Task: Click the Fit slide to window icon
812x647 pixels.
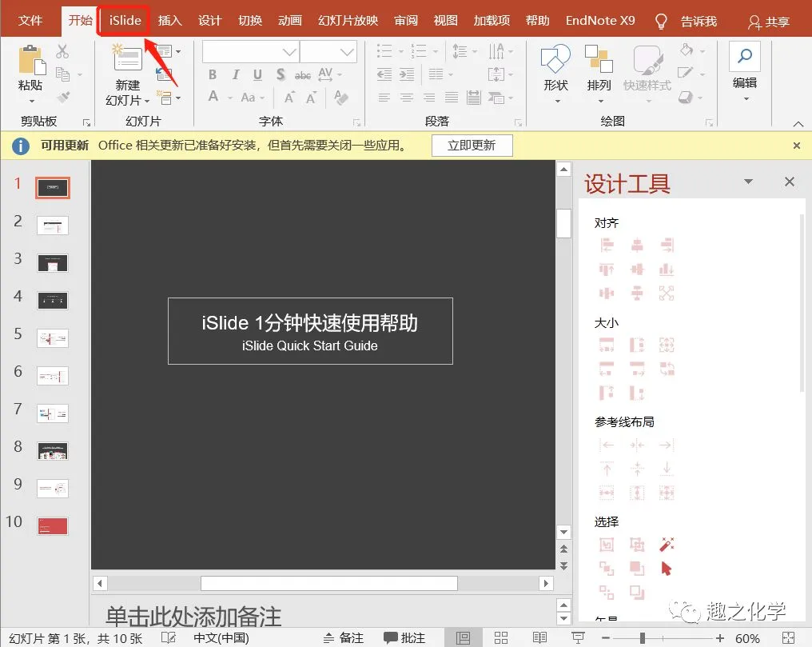Action: coord(788,637)
